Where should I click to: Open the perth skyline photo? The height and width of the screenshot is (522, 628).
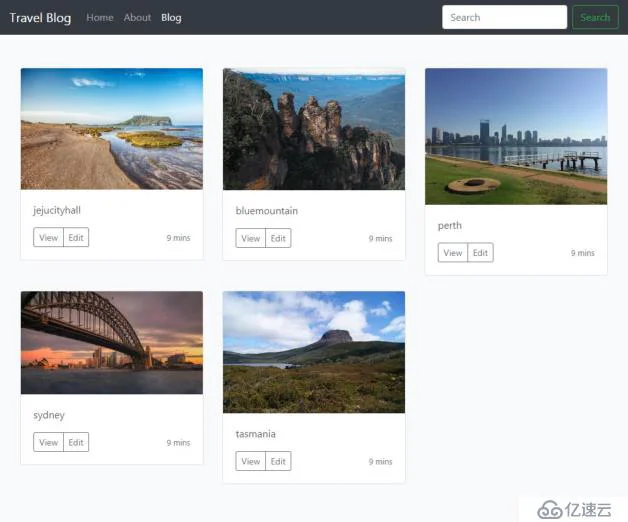pos(516,136)
